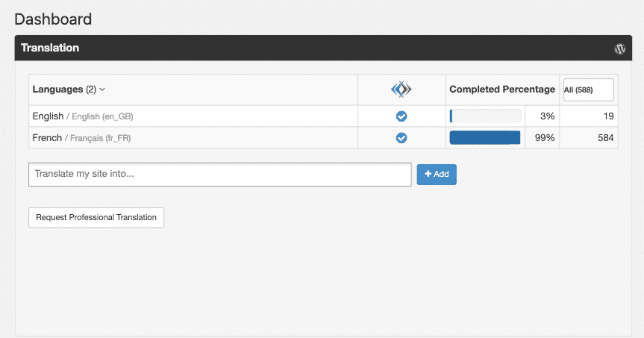This screenshot has width=644, height=338.
Task: Click the Add language button
Action: coord(437,174)
